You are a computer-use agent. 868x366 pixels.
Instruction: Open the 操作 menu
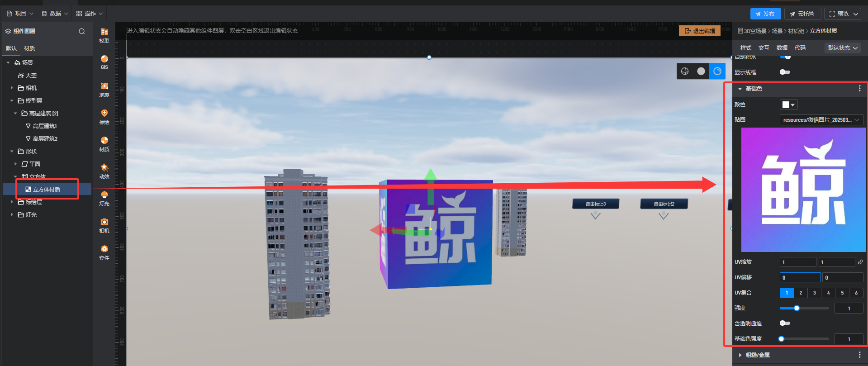tap(90, 14)
